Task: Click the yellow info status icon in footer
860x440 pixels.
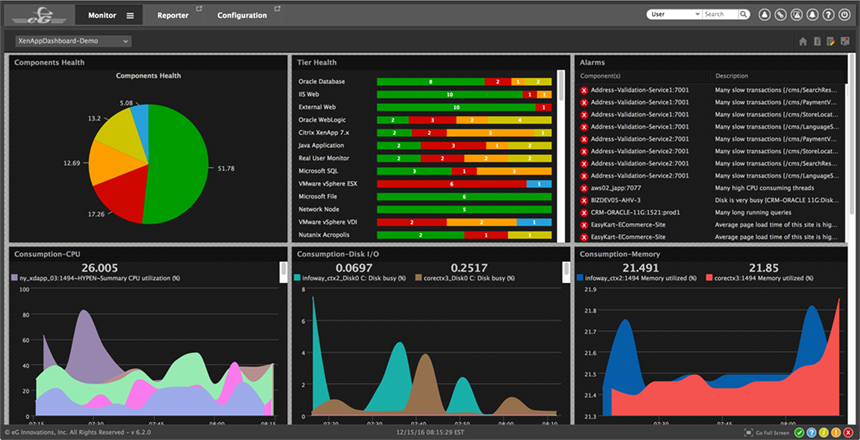Action: tap(823, 433)
